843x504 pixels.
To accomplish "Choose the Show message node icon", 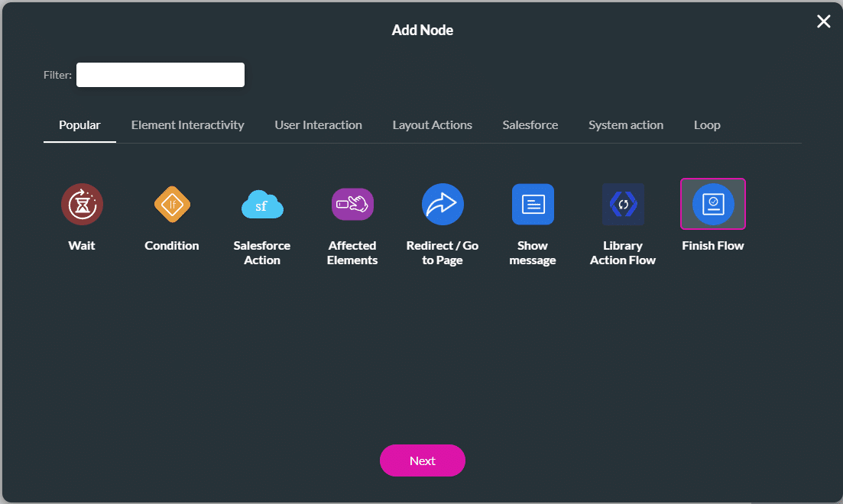I will pos(533,204).
